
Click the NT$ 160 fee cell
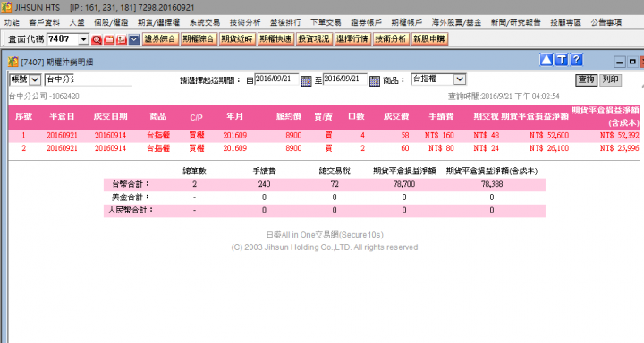click(x=439, y=135)
